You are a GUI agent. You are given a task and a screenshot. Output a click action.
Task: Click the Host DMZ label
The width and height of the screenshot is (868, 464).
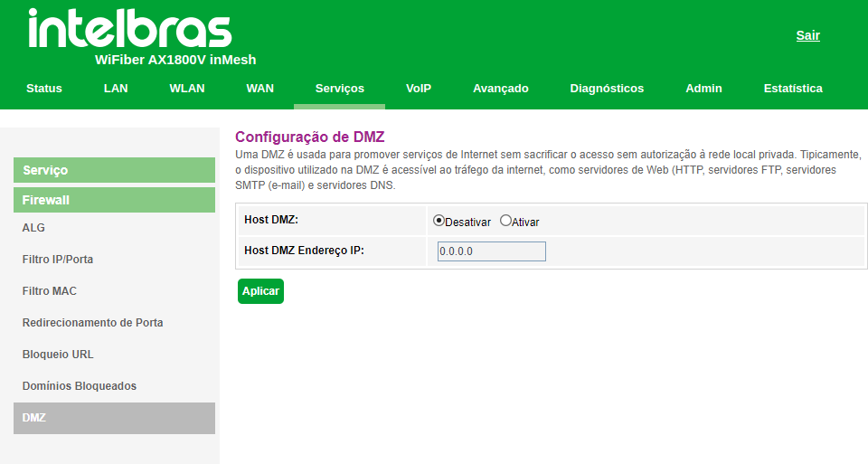[271, 220]
